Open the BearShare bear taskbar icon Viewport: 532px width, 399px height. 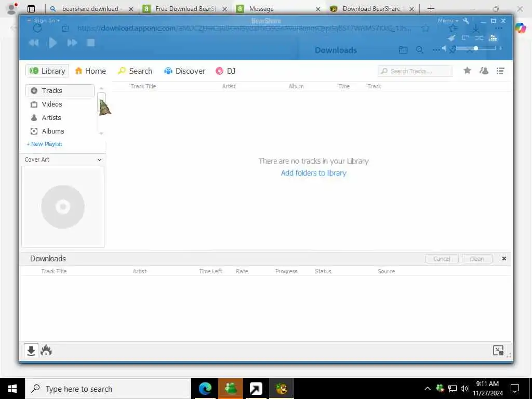point(281,389)
